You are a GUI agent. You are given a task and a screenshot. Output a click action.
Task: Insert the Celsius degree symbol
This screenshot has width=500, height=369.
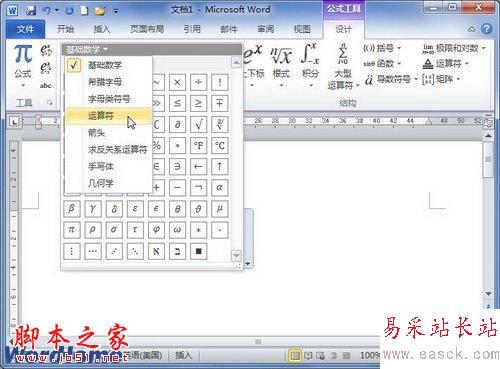point(220,145)
